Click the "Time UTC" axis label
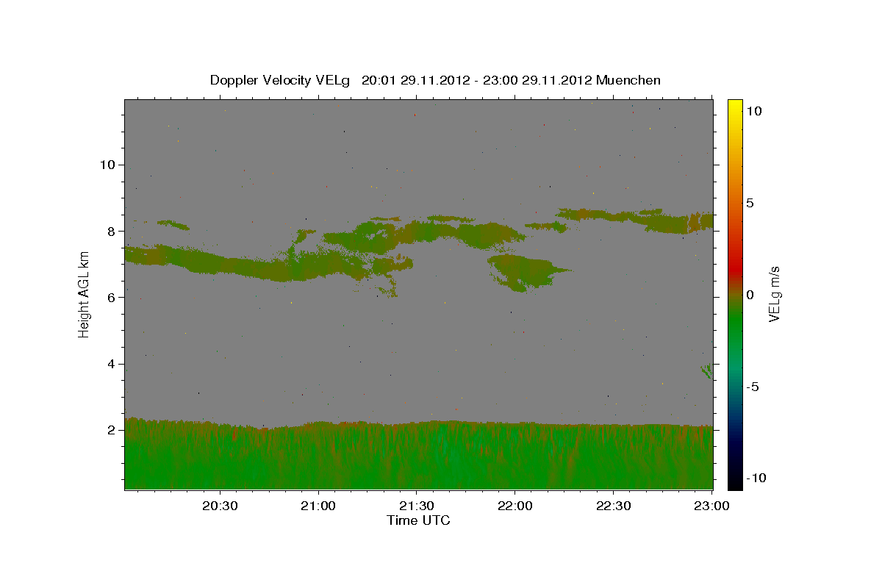The height and width of the screenshot is (588, 882). (x=418, y=520)
